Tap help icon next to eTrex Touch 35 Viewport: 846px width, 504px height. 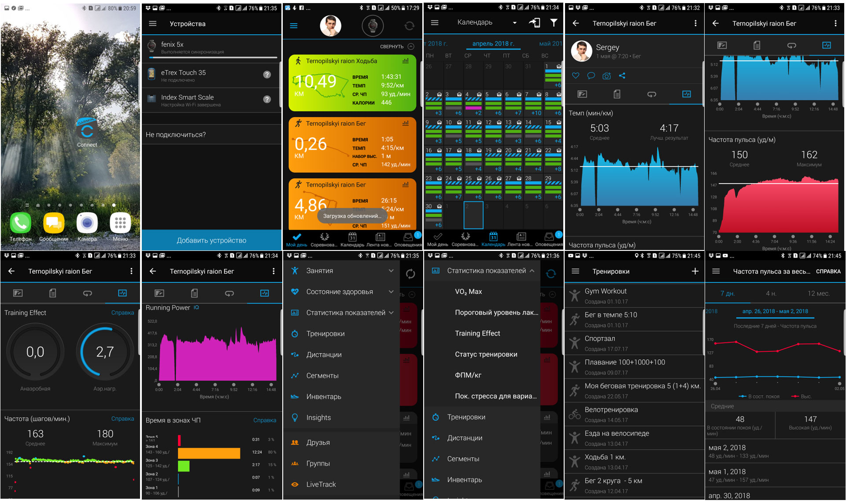[267, 75]
